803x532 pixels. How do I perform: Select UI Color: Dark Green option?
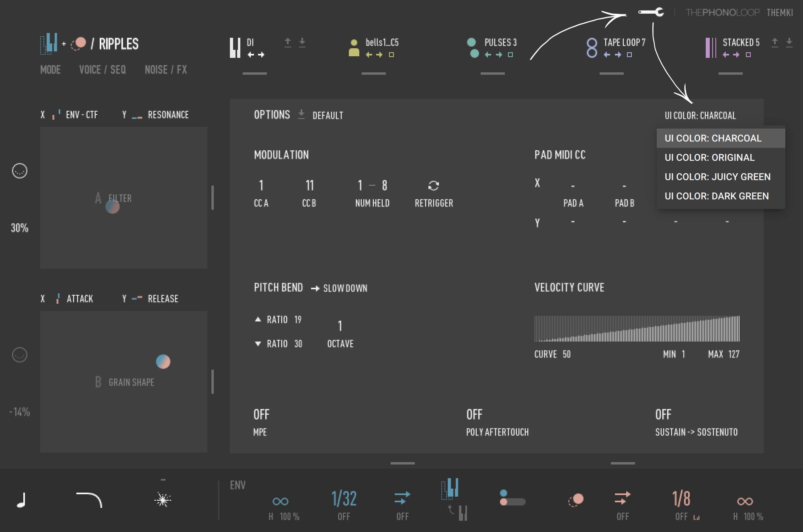(x=717, y=196)
